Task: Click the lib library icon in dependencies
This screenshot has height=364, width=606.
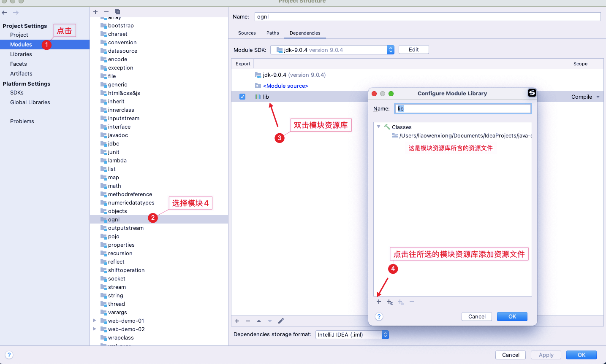Action: (258, 97)
